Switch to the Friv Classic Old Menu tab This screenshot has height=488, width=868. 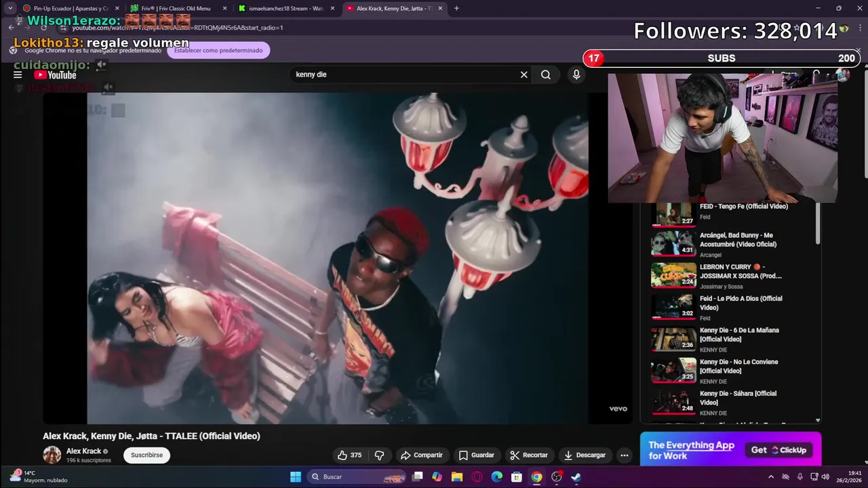[x=176, y=8]
